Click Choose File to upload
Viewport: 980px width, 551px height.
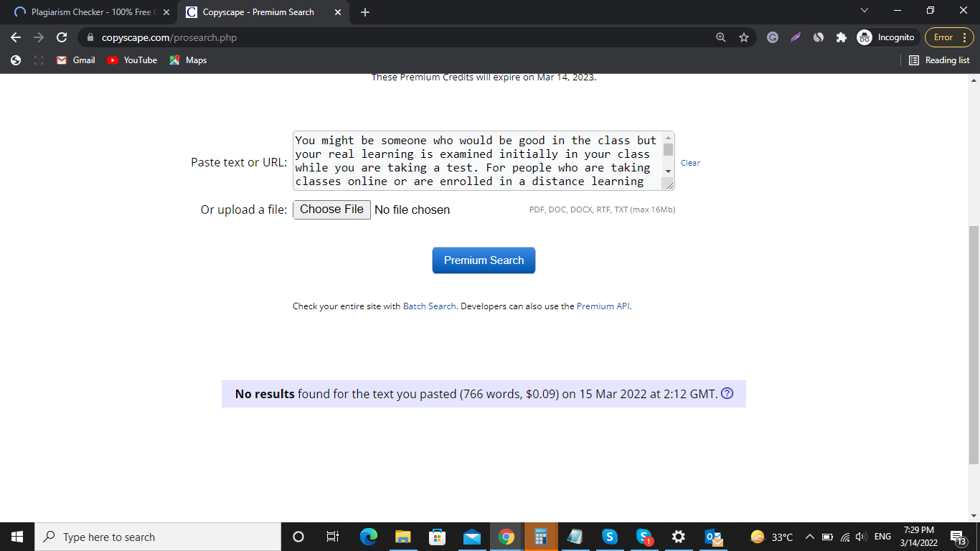tap(331, 209)
